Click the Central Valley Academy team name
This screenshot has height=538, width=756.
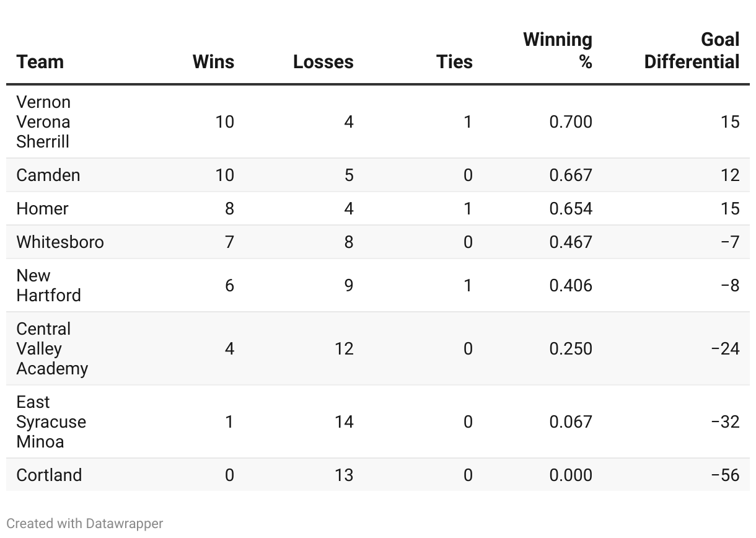(x=52, y=348)
